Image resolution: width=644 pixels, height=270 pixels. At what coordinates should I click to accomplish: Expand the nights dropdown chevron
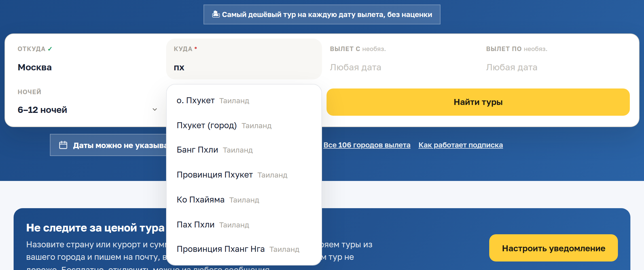pos(155,109)
